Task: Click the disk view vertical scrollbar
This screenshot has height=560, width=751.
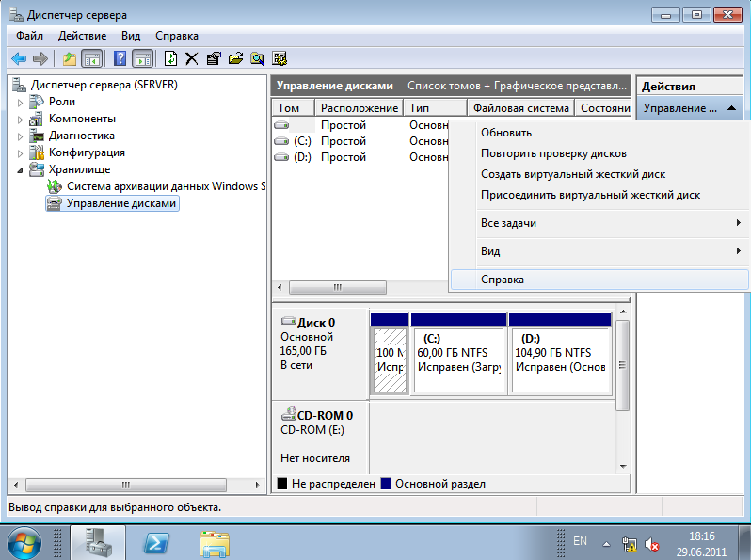Action: pos(623,365)
